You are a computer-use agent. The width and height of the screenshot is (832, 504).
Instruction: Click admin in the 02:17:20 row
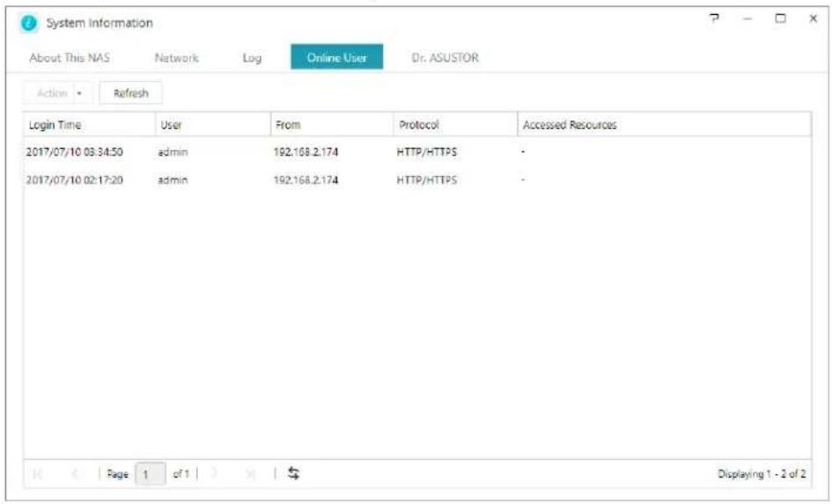(x=173, y=180)
